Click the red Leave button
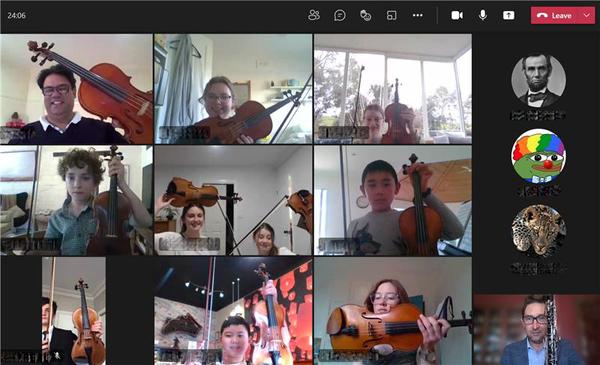Image resolution: width=600 pixels, height=365 pixels. (555, 16)
